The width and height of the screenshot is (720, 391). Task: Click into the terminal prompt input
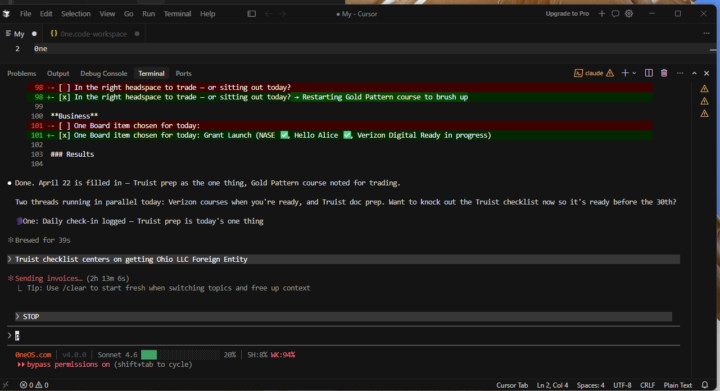click(x=343, y=335)
